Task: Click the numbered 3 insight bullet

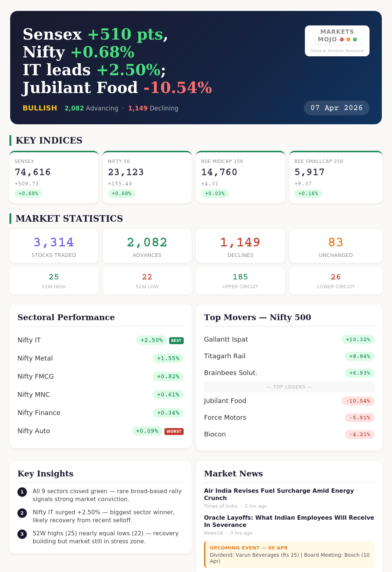Action: [22, 534]
